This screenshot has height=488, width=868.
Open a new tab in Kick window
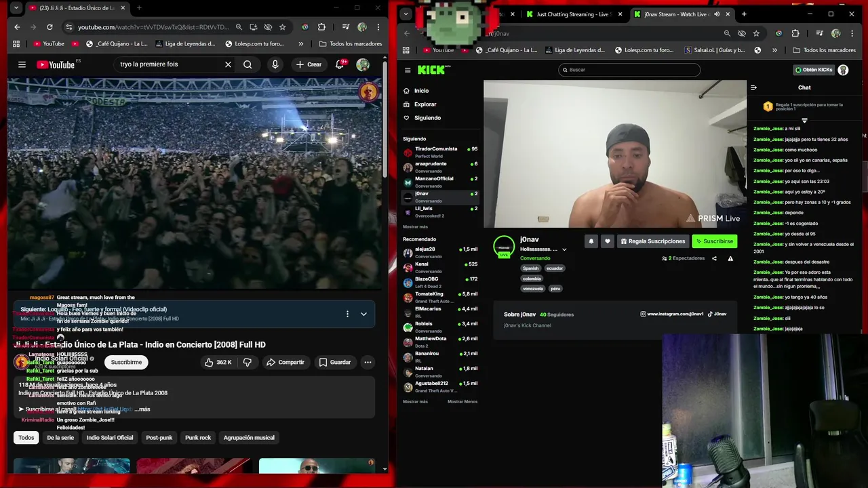point(744,14)
